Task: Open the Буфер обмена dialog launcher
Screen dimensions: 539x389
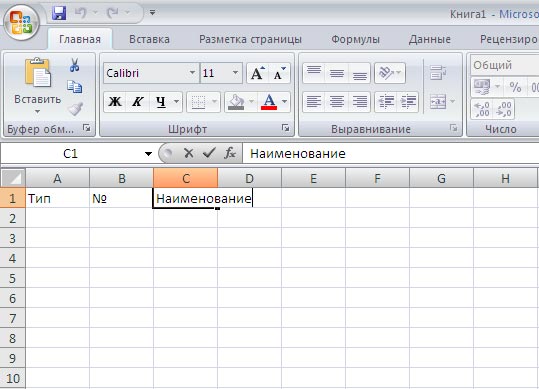Action: (x=87, y=128)
